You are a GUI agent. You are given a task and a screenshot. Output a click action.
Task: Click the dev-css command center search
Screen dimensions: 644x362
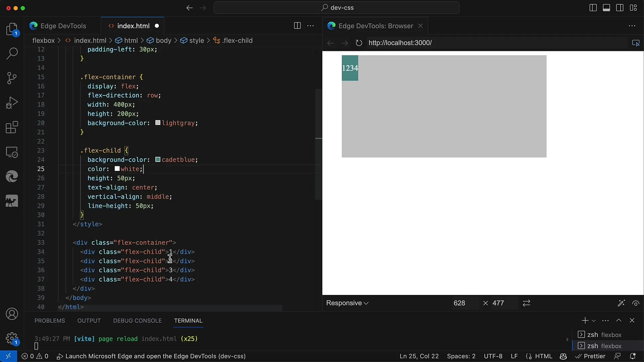click(336, 8)
